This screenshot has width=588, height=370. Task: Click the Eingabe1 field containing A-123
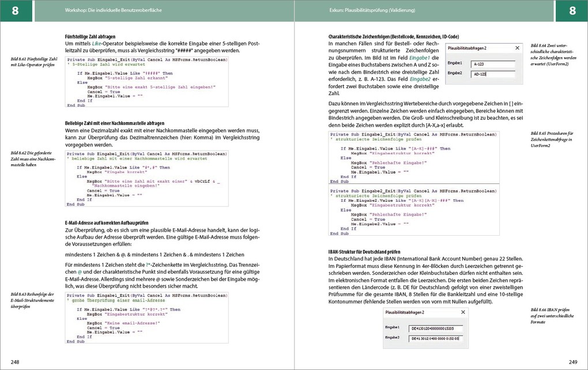(492, 65)
